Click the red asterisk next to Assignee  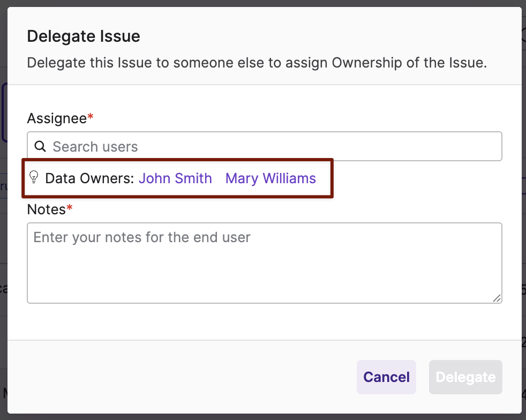click(90, 117)
